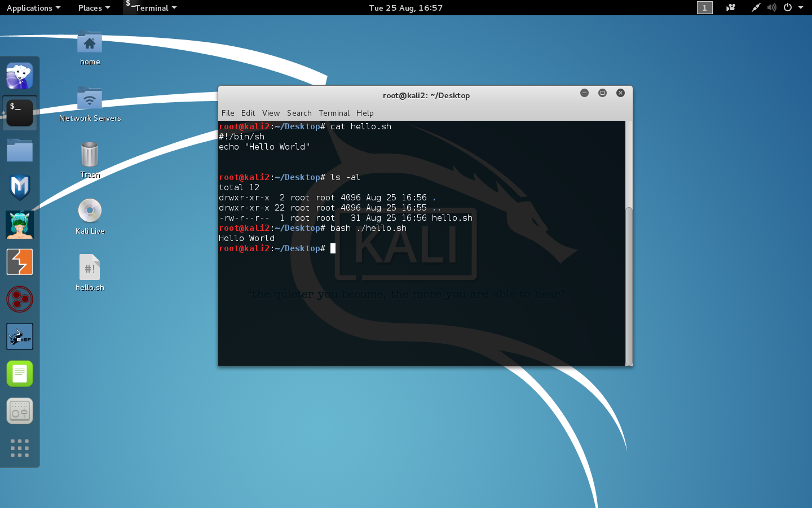Screen dimensions: 812x508
Task: Launch Metasploit from the dock
Action: tap(20, 187)
